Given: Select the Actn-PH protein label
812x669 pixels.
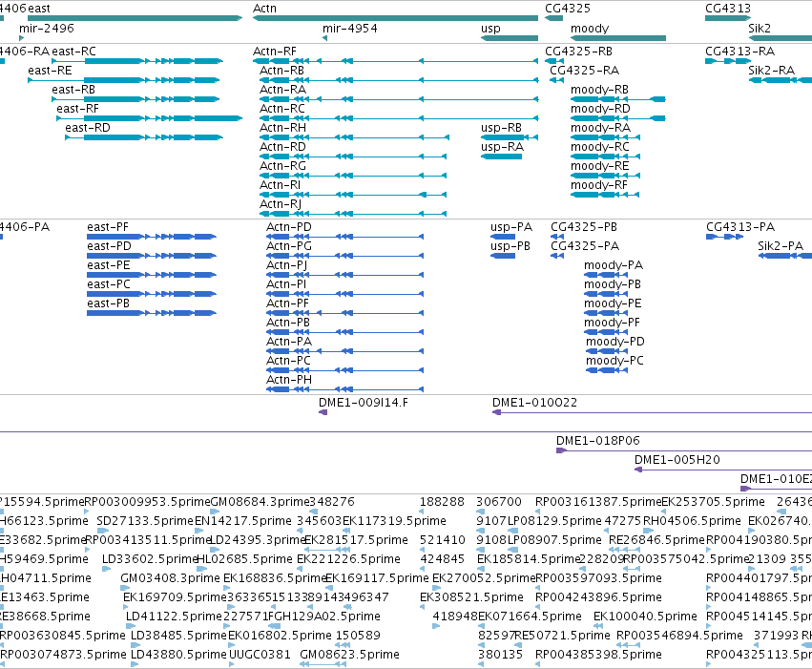Looking at the screenshot, I should click(x=289, y=380).
